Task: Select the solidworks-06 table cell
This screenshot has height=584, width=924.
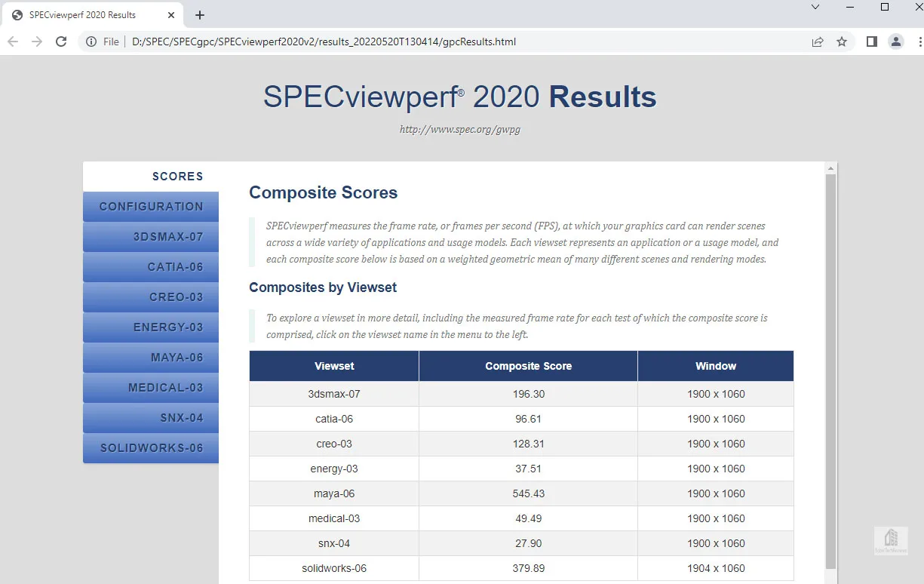Action: point(334,568)
